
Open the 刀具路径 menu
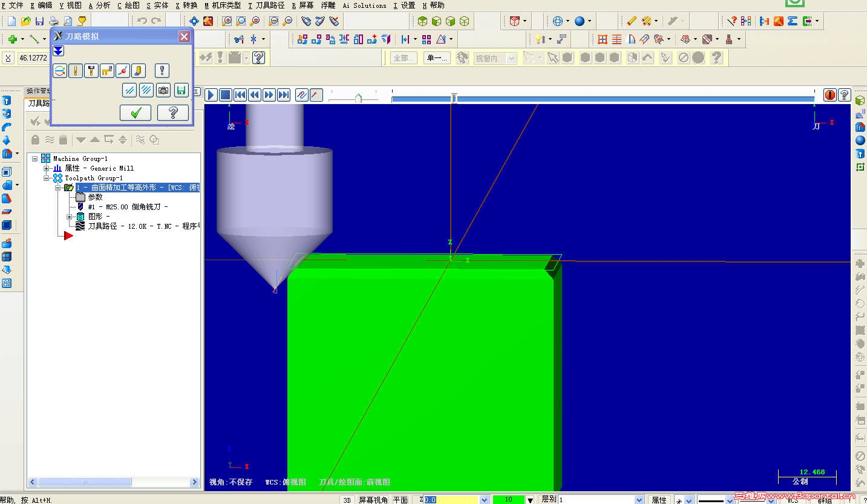click(266, 5)
